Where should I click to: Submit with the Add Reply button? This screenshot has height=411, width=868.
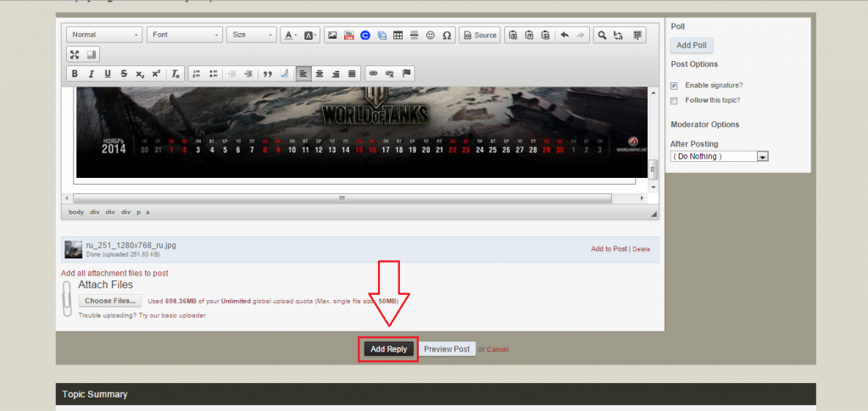point(388,349)
